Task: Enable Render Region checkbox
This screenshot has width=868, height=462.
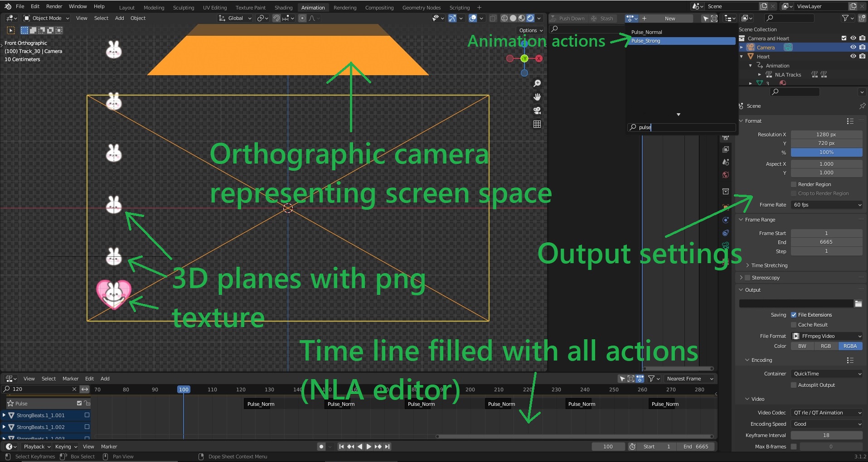Action: [794, 184]
